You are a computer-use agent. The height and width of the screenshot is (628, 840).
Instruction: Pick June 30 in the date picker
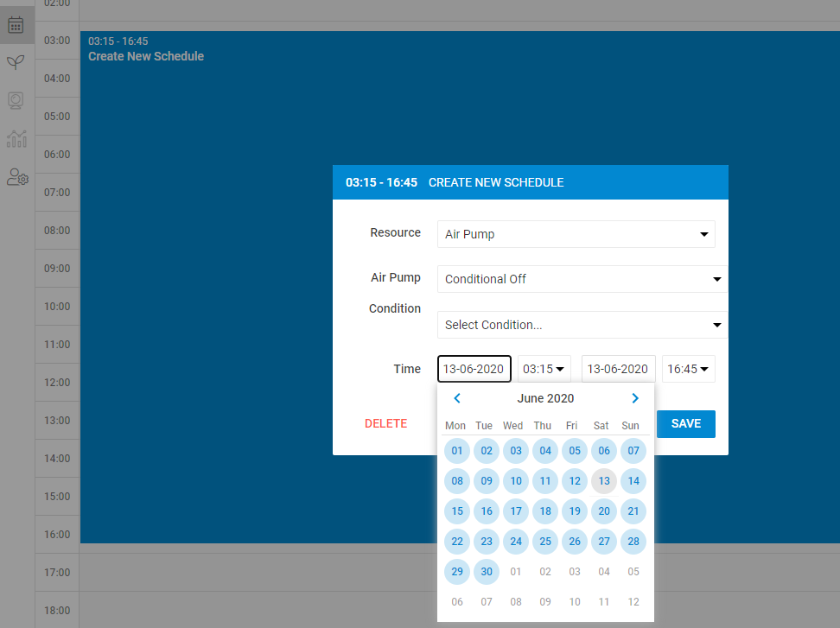tap(487, 572)
